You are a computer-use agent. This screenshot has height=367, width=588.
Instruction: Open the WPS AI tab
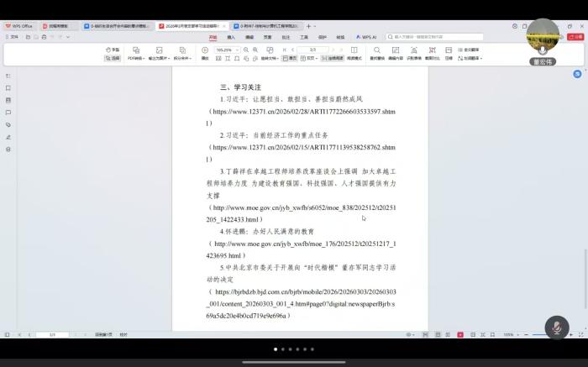pyautogui.click(x=365, y=37)
